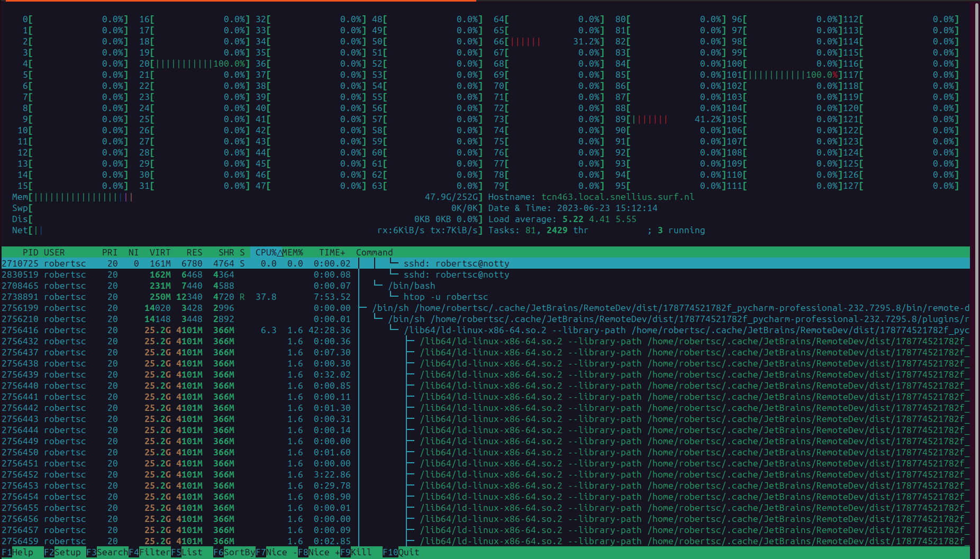This screenshot has width=980, height=559.
Task: Sort by the USER column header
Action: point(55,252)
